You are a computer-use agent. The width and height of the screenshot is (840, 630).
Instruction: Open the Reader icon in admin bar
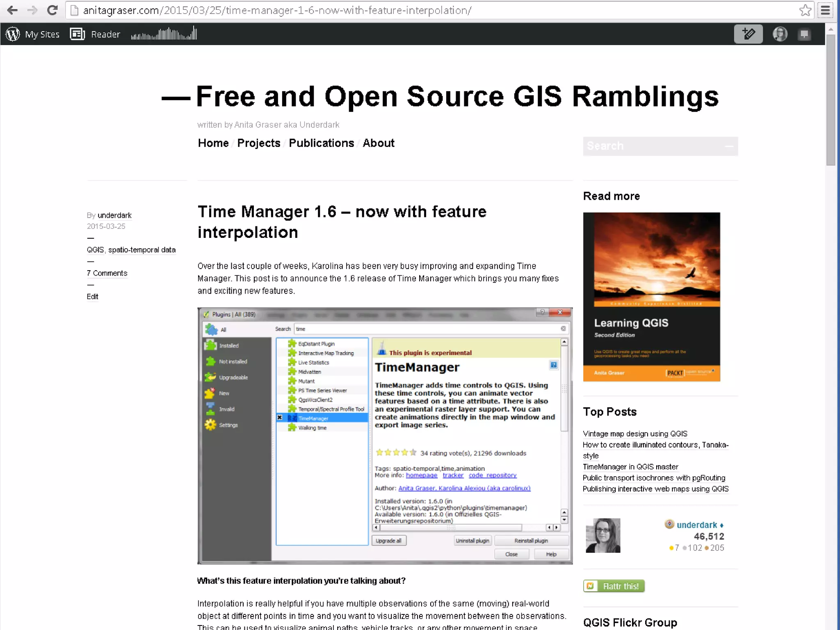click(78, 34)
